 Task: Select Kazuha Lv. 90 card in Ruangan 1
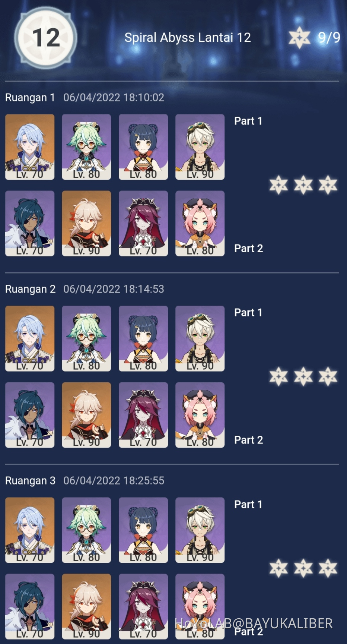(x=86, y=224)
